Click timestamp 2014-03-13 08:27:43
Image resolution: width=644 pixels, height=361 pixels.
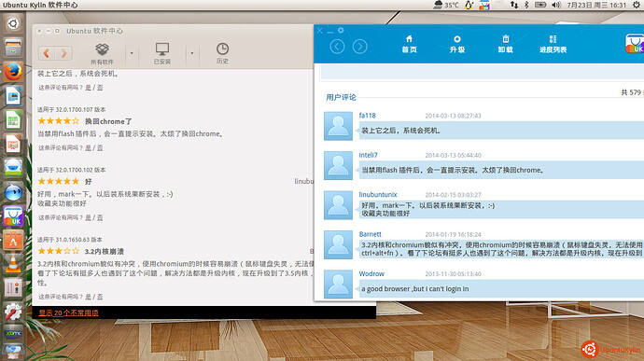coord(453,116)
